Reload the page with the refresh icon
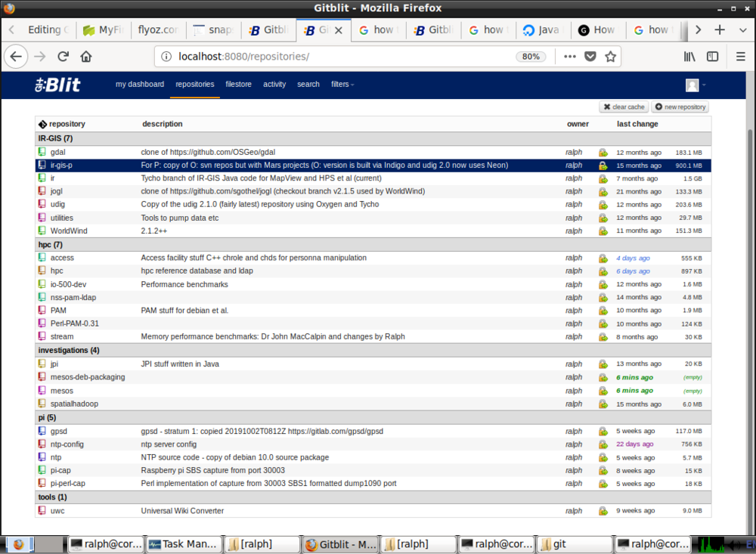This screenshot has height=554, width=756. (64, 57)
